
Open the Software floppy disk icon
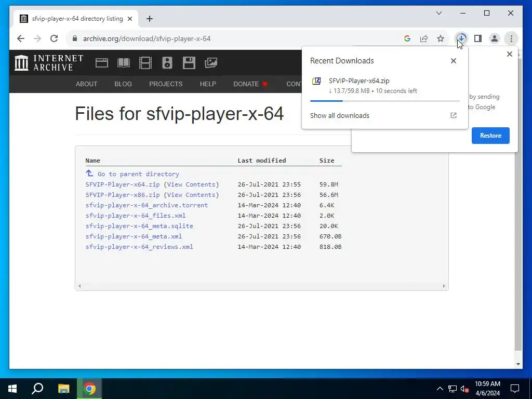[x=189, y=63]
